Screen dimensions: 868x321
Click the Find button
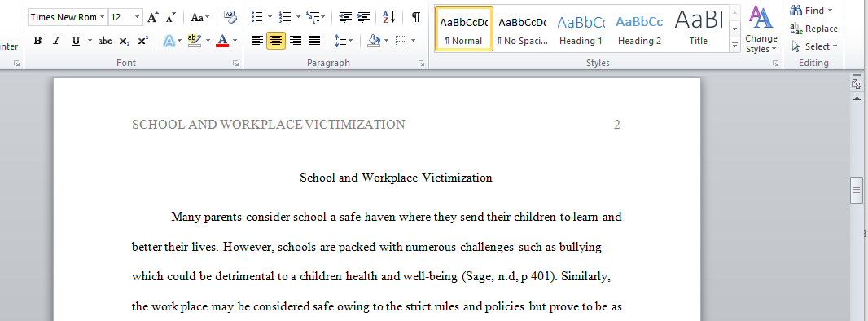coord(807,11)
